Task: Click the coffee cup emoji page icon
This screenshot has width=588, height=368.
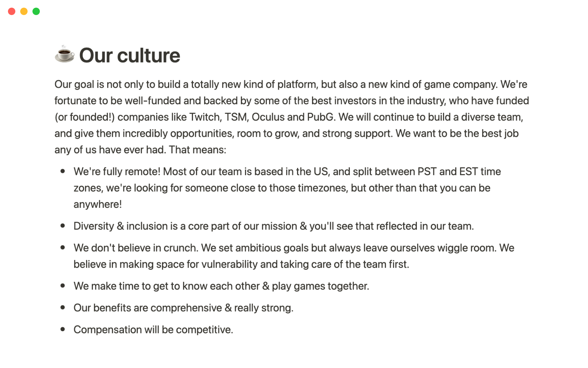Action: (64, 54)
